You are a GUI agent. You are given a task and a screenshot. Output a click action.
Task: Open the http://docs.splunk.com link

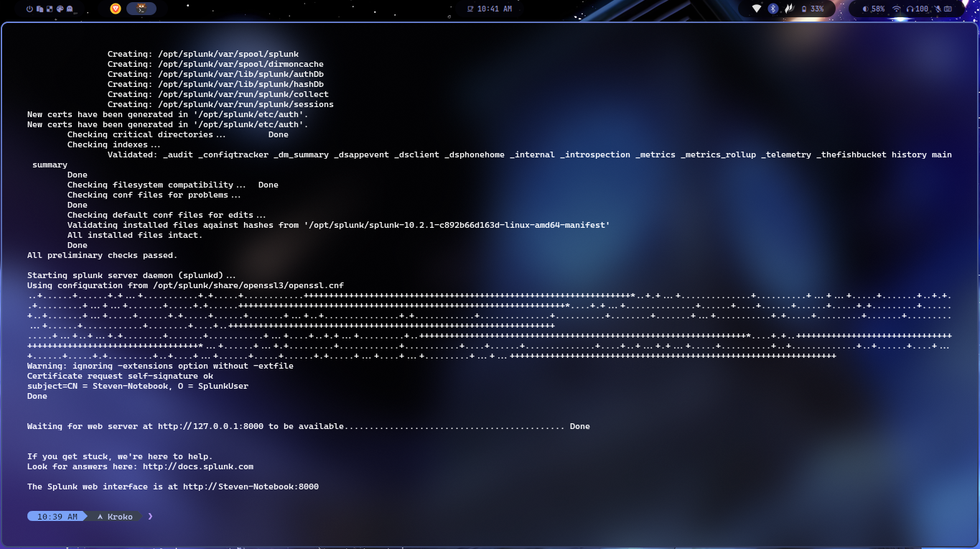coord(197,466)
